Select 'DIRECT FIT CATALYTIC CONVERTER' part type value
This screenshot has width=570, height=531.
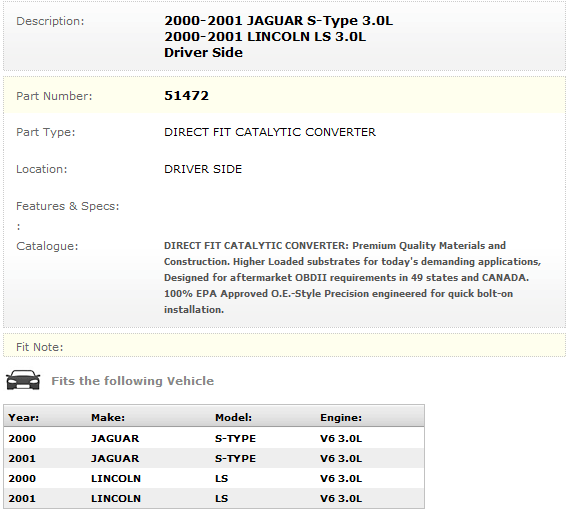[x=270, y=132]
